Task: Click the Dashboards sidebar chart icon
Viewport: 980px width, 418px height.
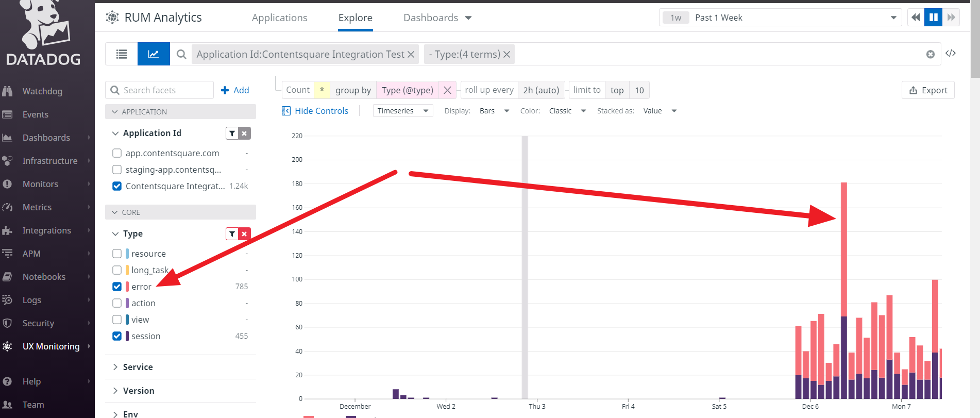Action: [x=7, y=138]
